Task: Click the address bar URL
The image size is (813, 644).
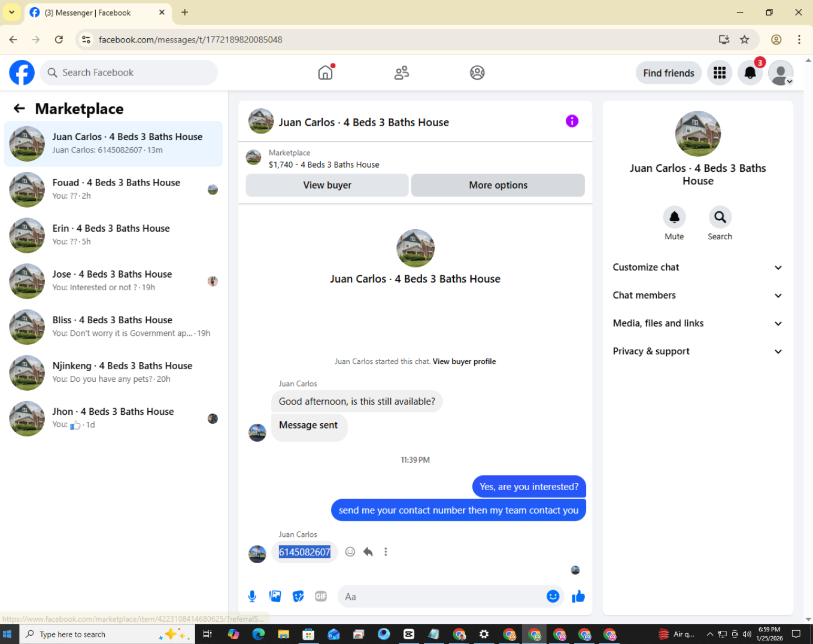Action: 190,40
